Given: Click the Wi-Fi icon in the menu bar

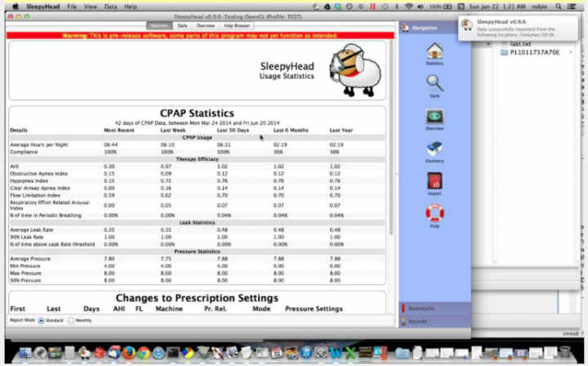Looking at the screenshot, I should (409, 7).
